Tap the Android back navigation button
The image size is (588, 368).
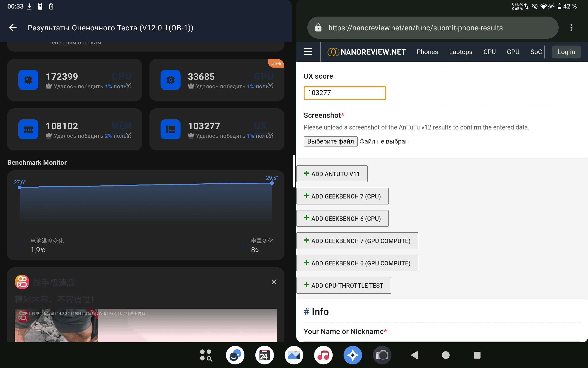415,355
